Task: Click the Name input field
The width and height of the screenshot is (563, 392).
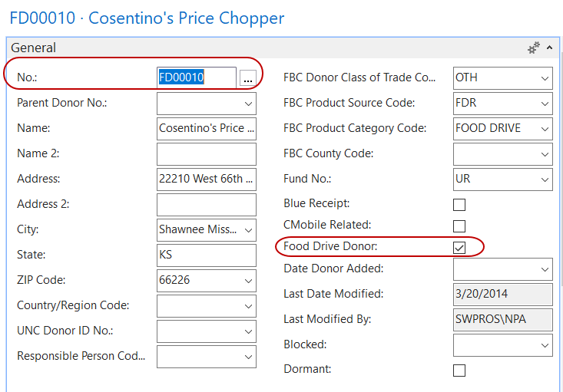Action: pyautogui.click(x=206, y=128)
